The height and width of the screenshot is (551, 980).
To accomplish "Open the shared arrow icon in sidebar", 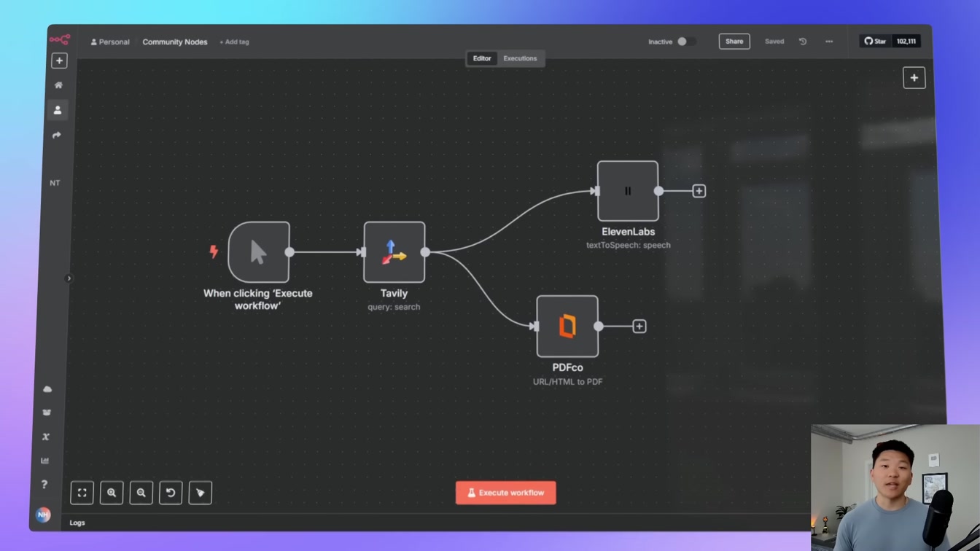I will pyautogui.click(x=57, y=136).
